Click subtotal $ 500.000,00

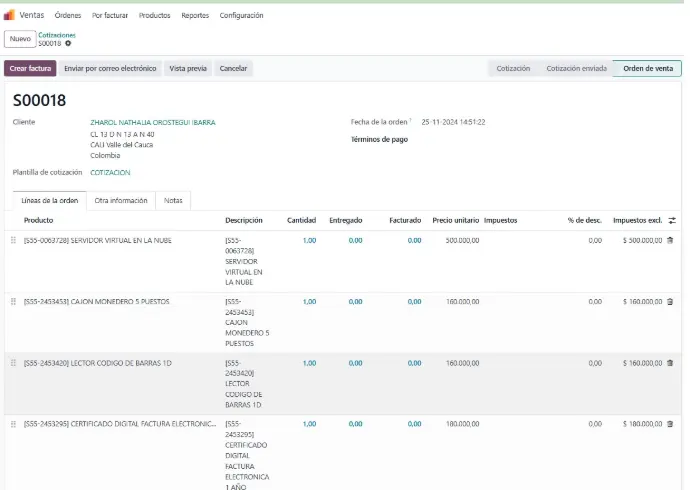point(642,240)
